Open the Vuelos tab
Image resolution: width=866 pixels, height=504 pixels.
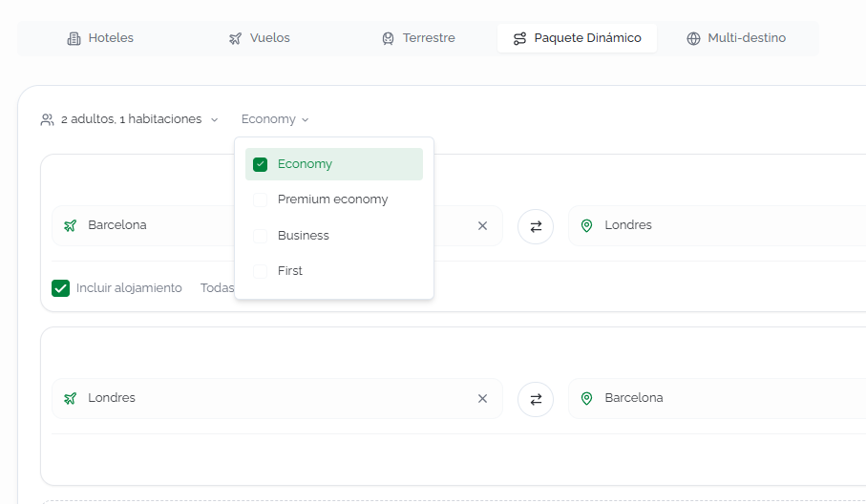click(259, 38)
